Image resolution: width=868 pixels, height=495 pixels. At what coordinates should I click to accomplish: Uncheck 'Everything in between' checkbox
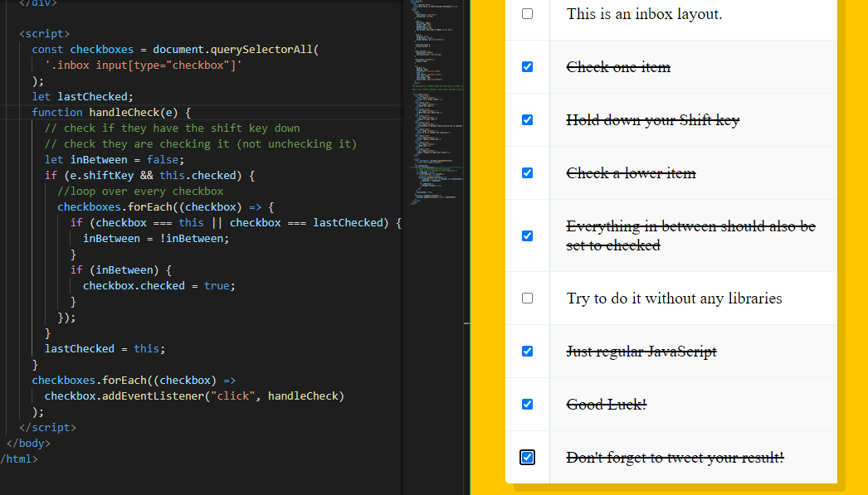527,236
